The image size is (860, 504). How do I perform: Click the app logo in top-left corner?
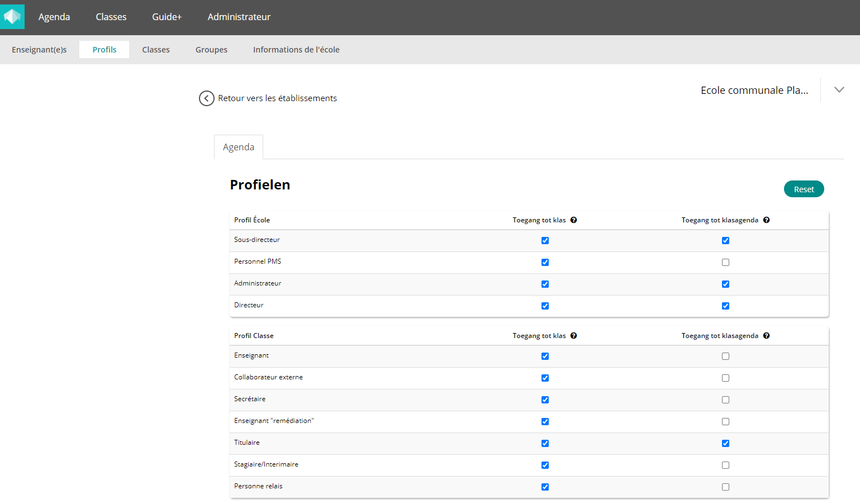12,17
